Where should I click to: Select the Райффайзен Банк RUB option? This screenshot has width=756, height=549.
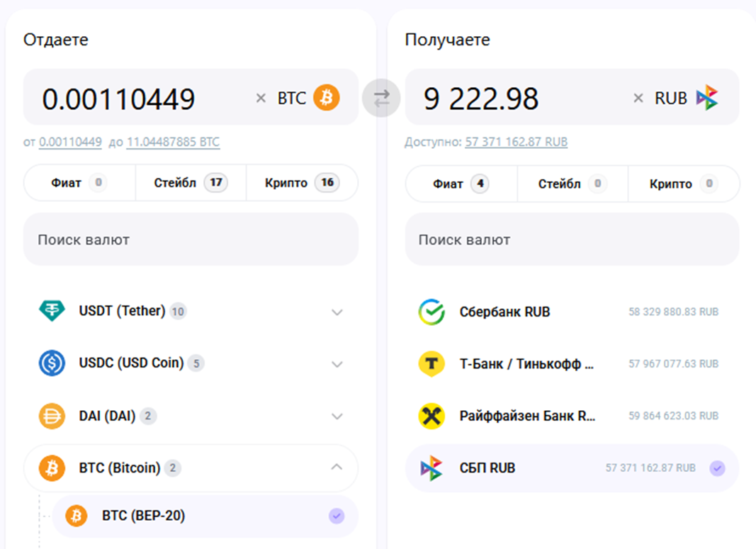point(527,416)
